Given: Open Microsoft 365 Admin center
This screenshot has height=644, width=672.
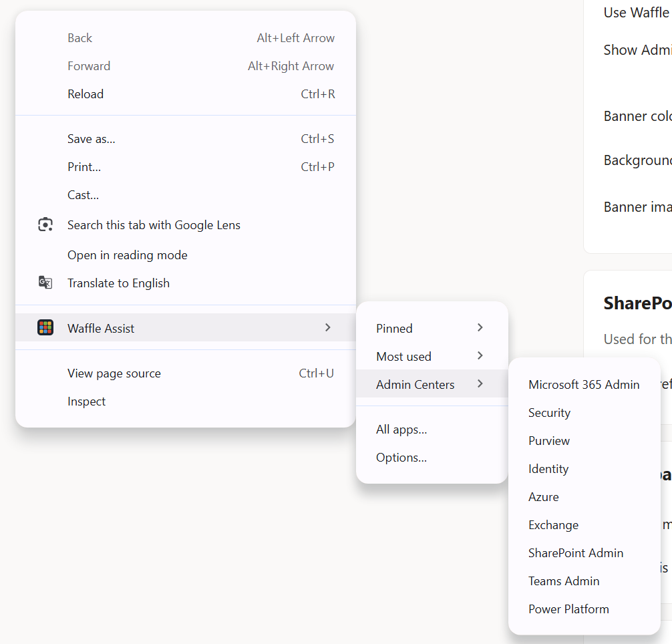Looking at the screenshot, I should click(x=584, y=384).
